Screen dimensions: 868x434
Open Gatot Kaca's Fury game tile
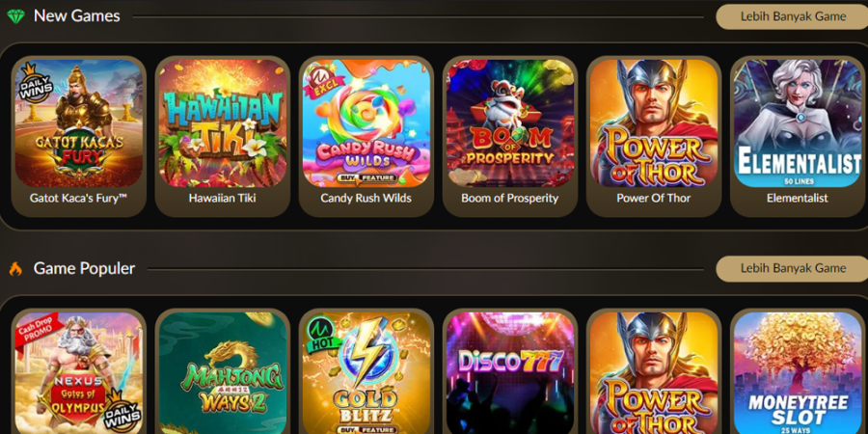(x=79, y=136)
